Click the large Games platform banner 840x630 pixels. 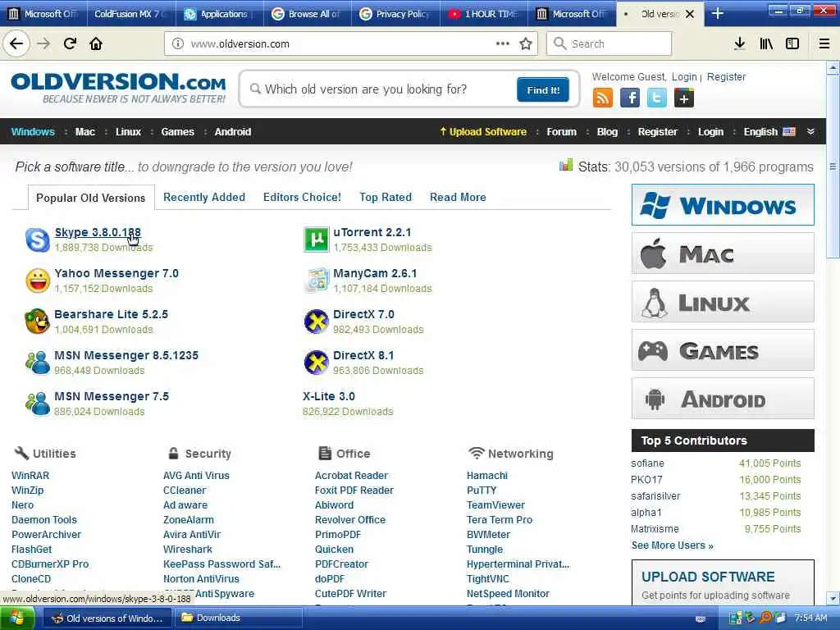(723, 350)
